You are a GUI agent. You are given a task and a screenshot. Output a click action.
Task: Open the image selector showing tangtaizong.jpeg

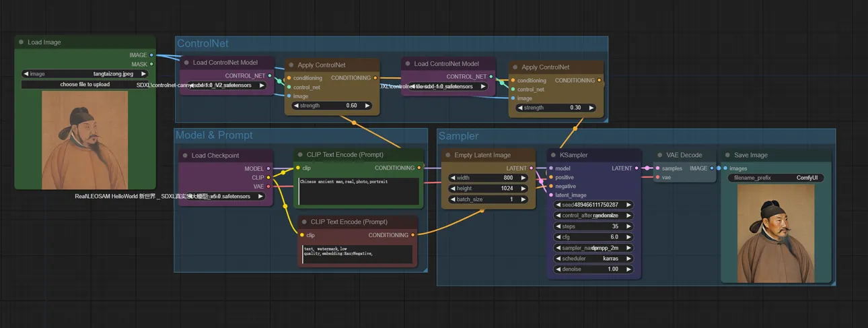point(84,74)
